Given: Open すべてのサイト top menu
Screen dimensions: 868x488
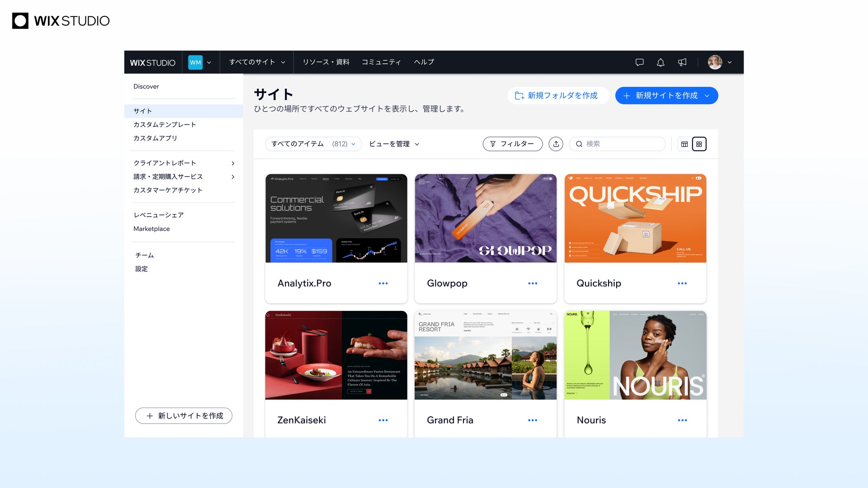Looking at the screenshot, I should pyautogui.click(x=257, y=62).
